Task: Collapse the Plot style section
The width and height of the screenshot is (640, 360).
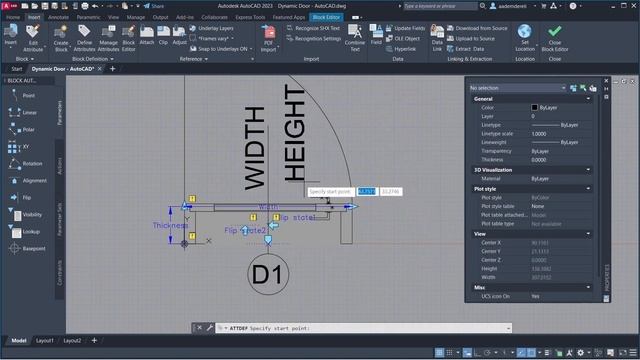Action: (588, 189)
